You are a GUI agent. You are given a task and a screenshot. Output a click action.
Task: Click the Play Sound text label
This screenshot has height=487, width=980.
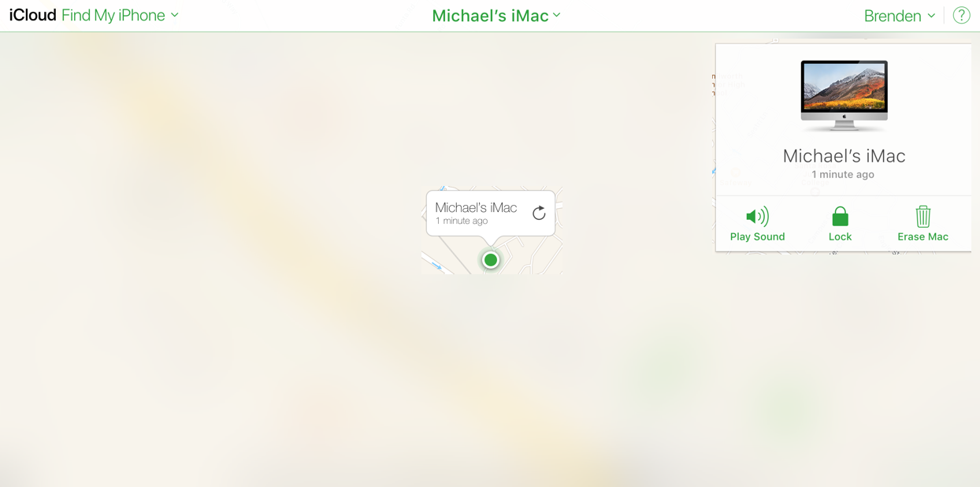757,236
